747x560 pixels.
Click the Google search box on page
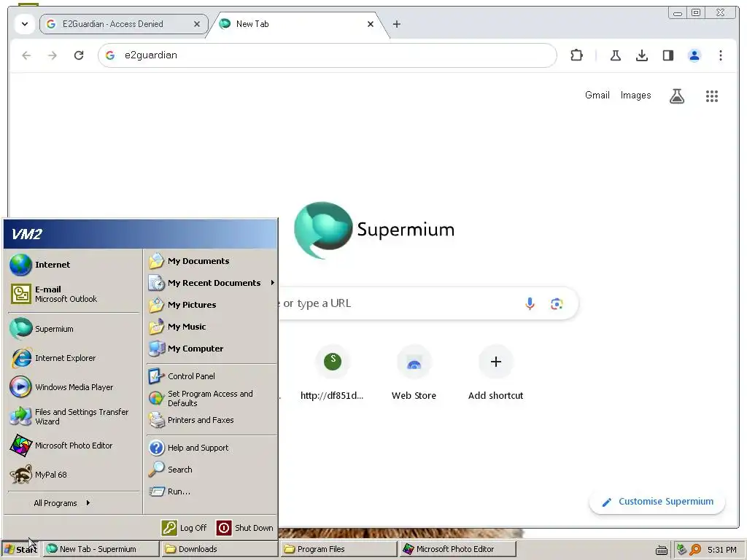tap(427, 303)
